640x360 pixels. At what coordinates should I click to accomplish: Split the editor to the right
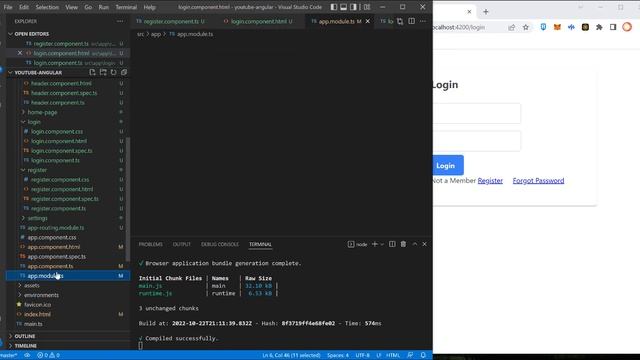click(x=411, y=21)
